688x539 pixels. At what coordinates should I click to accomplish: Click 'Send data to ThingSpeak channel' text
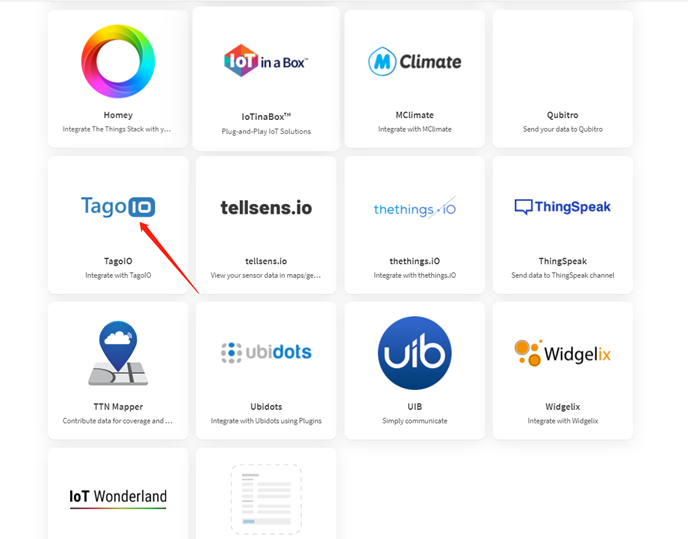(x=563, y=275)
